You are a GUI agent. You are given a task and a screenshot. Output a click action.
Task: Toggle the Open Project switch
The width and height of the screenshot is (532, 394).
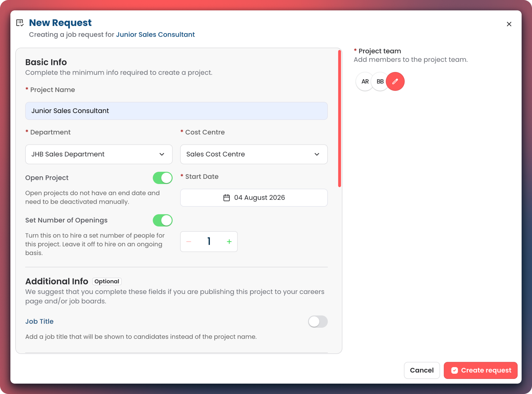pyautogui.click(x=163, y=178)
